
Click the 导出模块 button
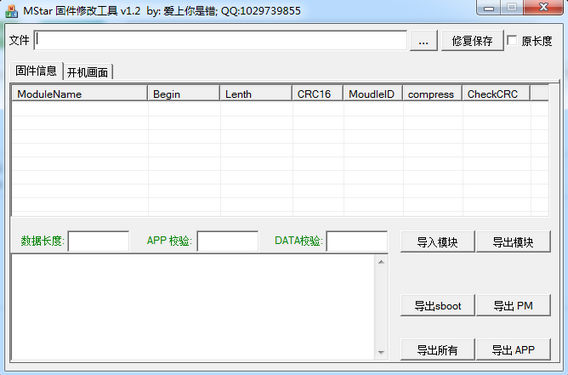click(x=513, y=242)
